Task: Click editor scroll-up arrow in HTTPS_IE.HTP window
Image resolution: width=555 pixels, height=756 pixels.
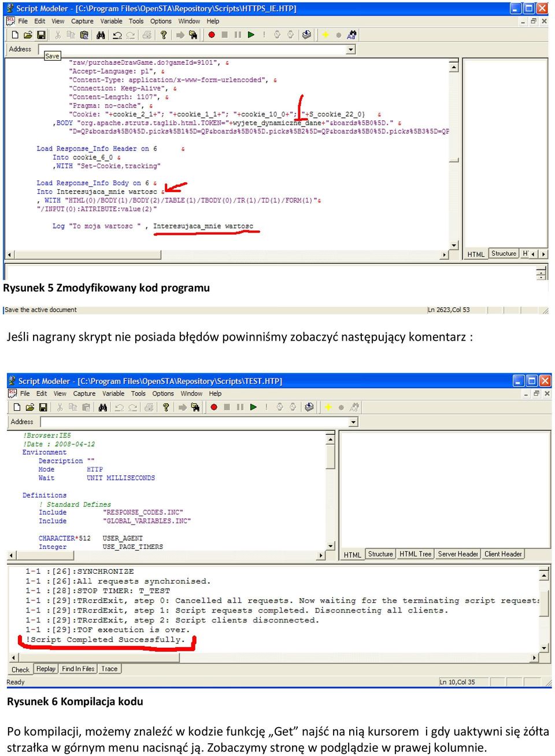Action: pyautogui.click(x=454, y=67)
